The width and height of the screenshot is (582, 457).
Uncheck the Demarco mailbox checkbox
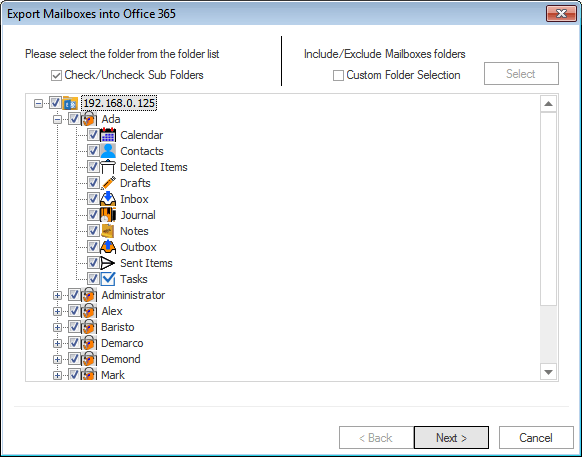tap(74, 343)
